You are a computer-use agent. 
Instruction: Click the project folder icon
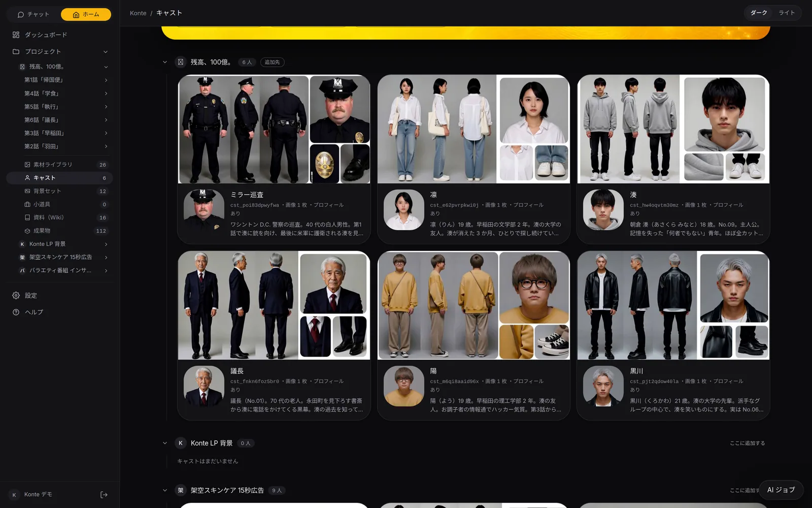[16, 51]
